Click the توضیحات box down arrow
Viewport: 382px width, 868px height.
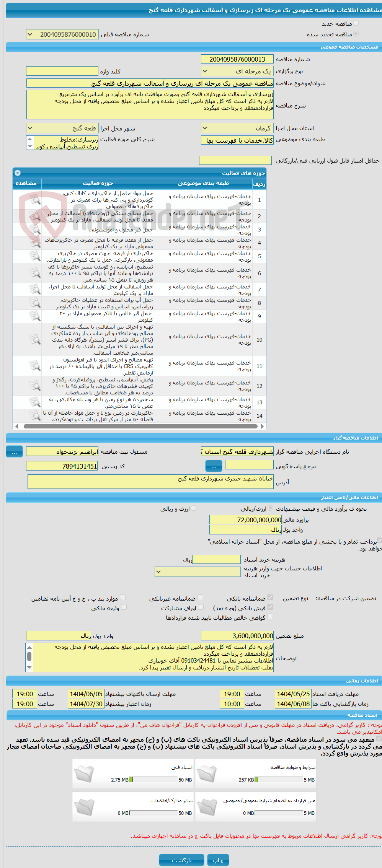point(29,668)
